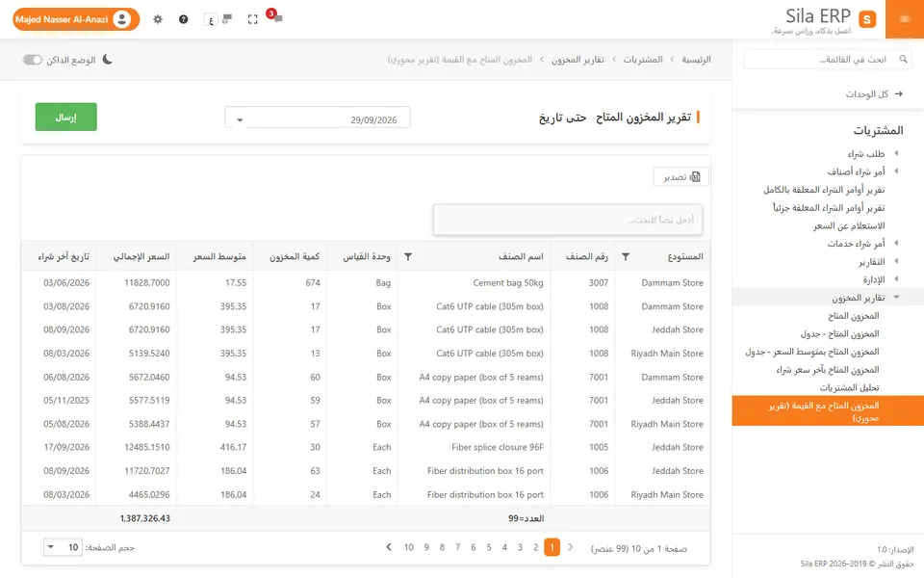Image resolution: width=924 pixels, height=578 pixels.
Task: Open the settings gear icon
Action: (x=157, y=19)
